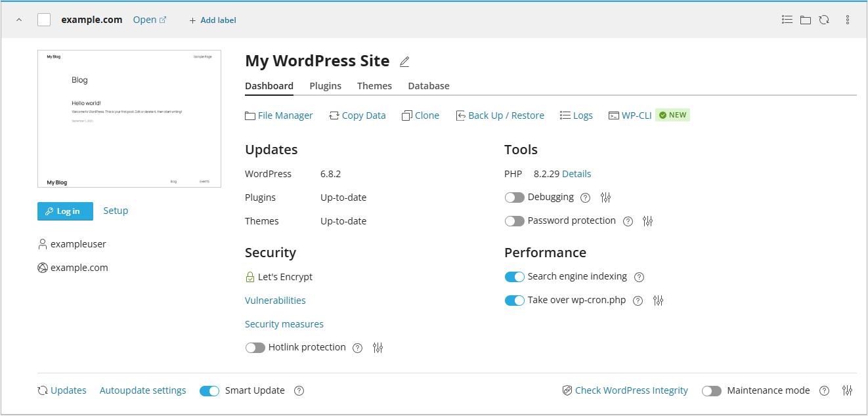Switch to the Themes tab
This screenshot has height=416, width=868.
(x=374, y=86)
